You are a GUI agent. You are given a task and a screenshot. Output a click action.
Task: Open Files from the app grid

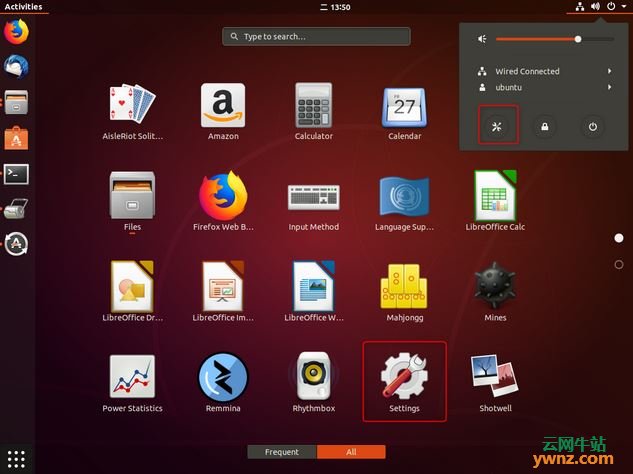pos(132,201)
